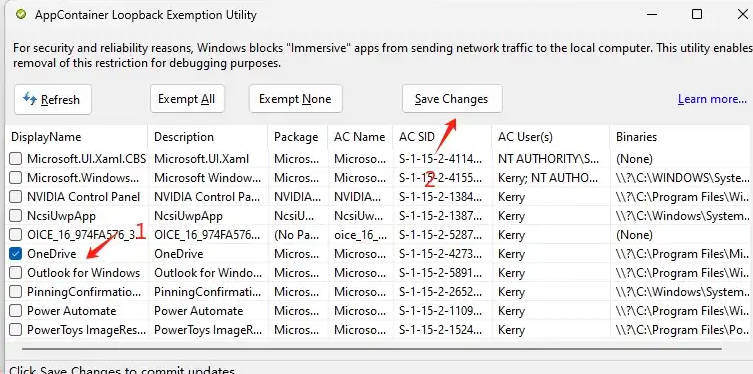
Task: Sort list by DisplayName column header
Action: (x=77, y=137)
